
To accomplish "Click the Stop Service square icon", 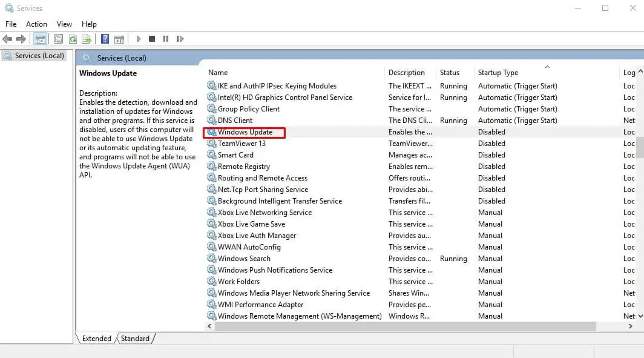I will click(152, 39).
